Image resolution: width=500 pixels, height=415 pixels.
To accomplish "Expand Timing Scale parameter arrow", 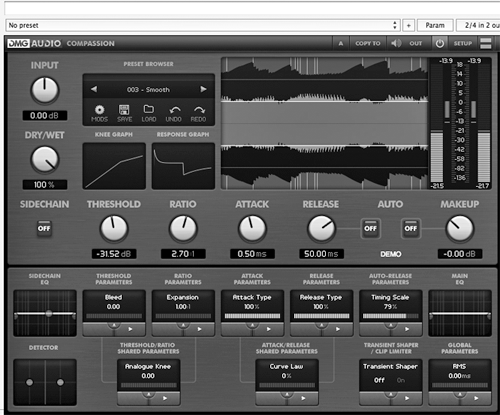I will click(407, 329).
